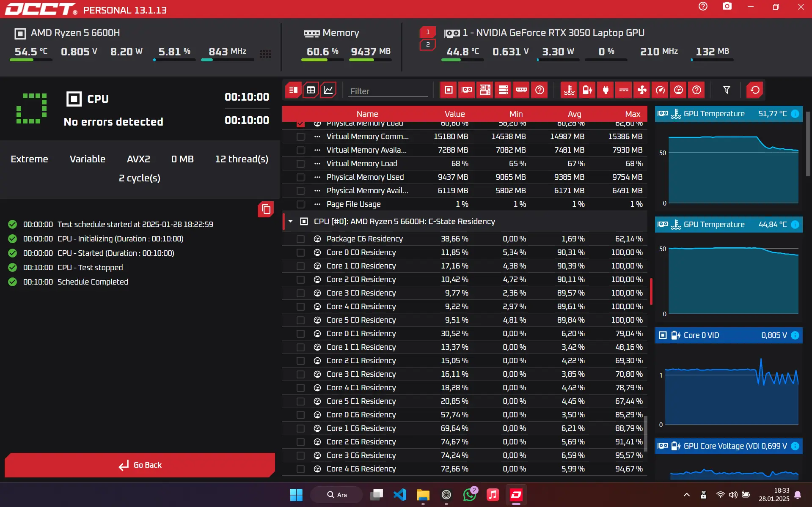Viewport: 812px width, 507px height.
Task: Click the funnel filter icon
Action: [x=727, y=90]
